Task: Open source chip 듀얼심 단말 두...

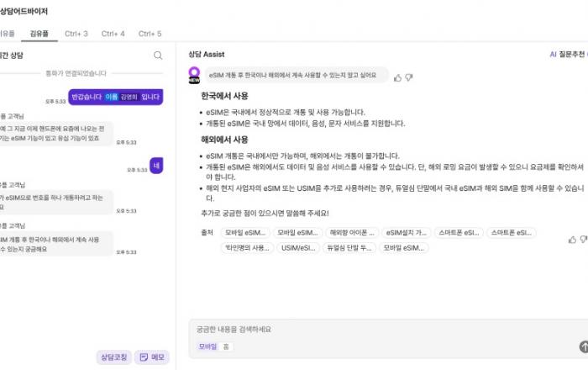Action: click(349, 248)
